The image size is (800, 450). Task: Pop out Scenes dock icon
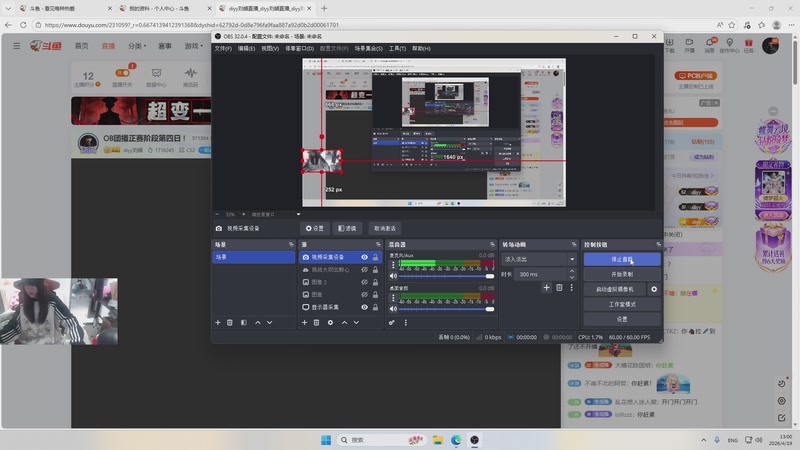pos(291,244)
